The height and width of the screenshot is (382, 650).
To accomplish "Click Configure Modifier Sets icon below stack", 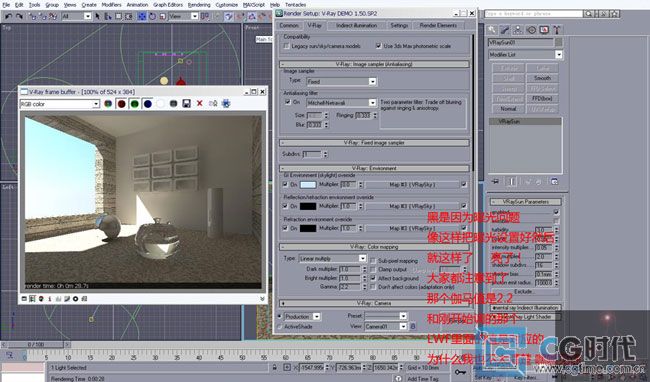I will (x=554, y=181).
